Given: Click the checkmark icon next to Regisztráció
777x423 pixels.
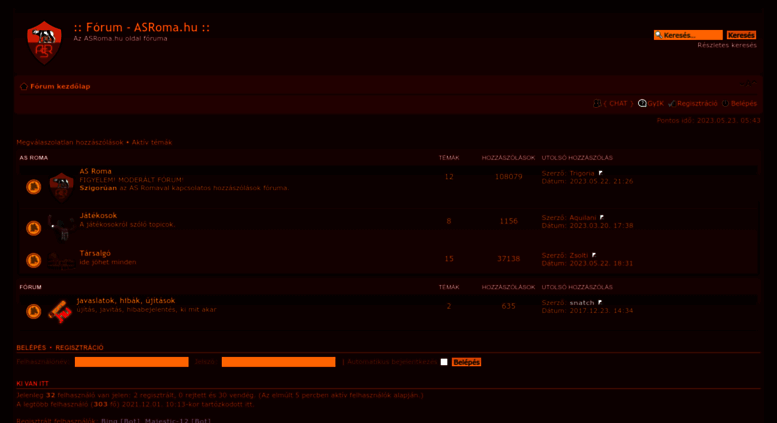Looking at the screenshot, I should tap(671, 104).
